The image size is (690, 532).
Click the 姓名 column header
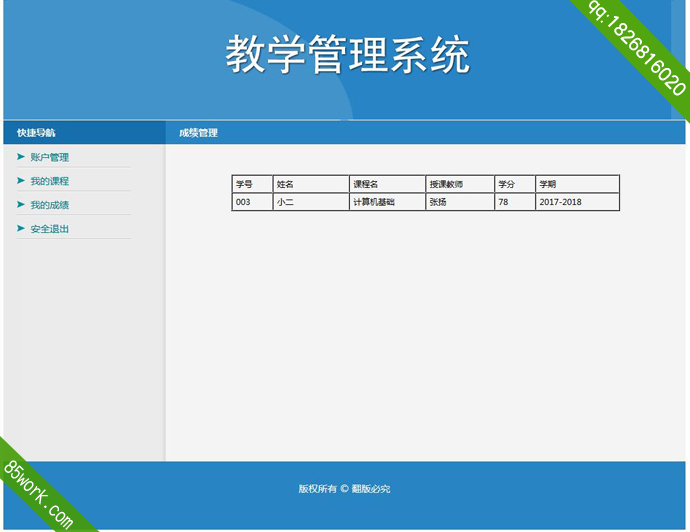tap(285, 184)
